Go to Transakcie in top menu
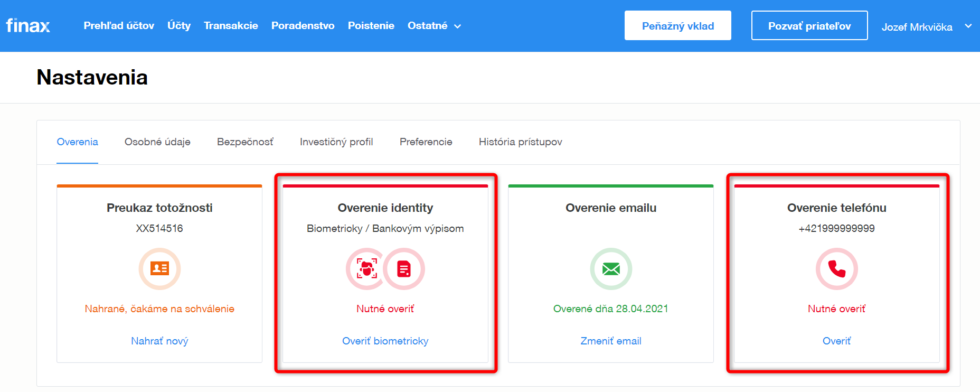 click(x=231, y=26)
